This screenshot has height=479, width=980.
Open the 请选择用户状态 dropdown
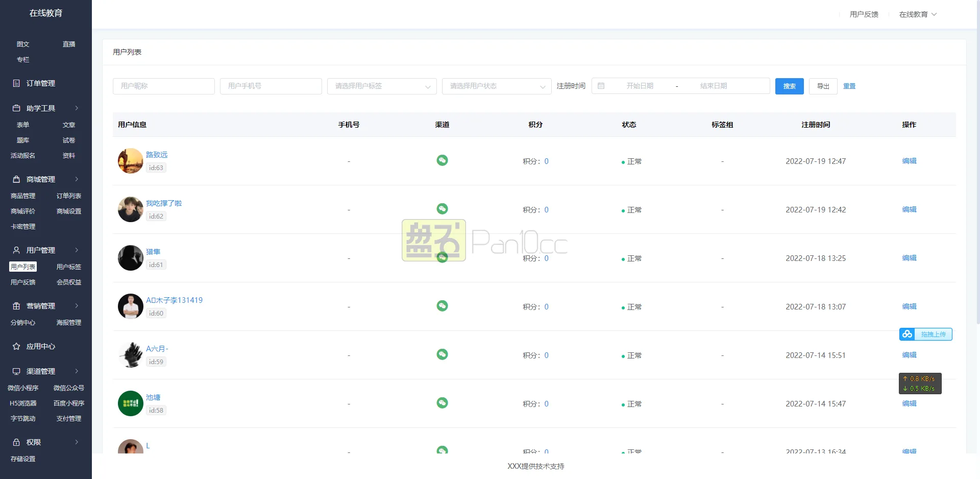coord(497,86)
